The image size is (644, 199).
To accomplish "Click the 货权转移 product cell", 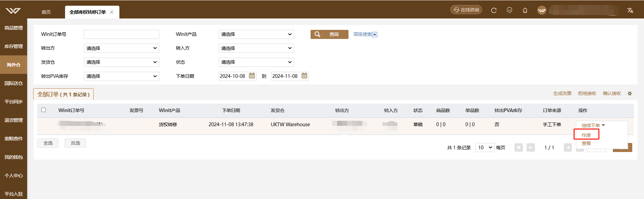I will pos(168,125).
